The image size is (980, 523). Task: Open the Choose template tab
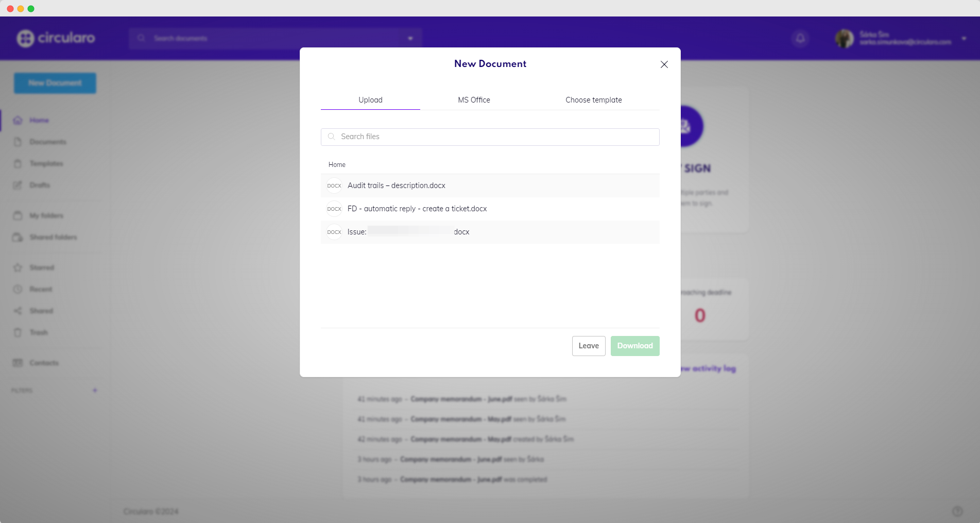[x=593, y=100]
